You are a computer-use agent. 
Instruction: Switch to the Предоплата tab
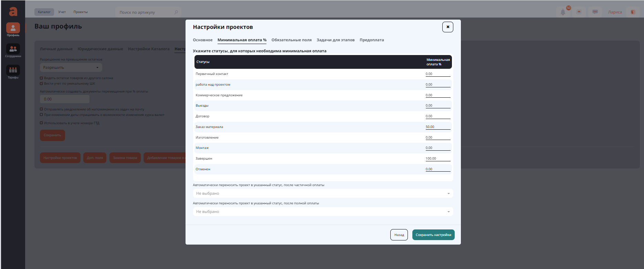371,40
